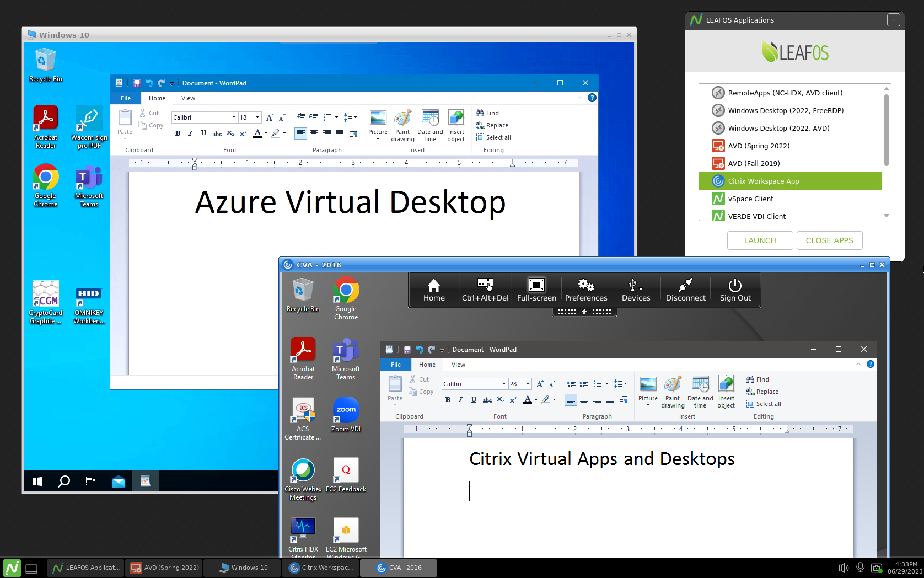Open File tab in Azure WordPad

(126, 98)
